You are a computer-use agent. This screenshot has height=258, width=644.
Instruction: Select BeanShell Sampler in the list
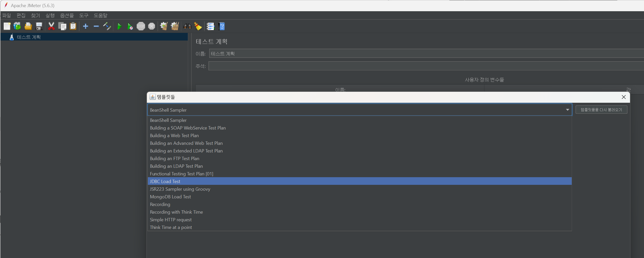(x=360, y=120)
